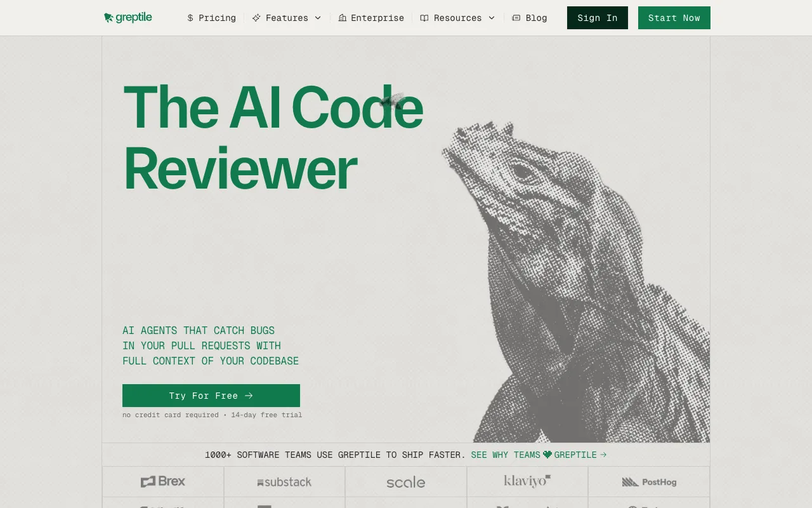Click the dollar sign icon beside Pricing
Screen dimensions: 812x508
click(190, 18)
